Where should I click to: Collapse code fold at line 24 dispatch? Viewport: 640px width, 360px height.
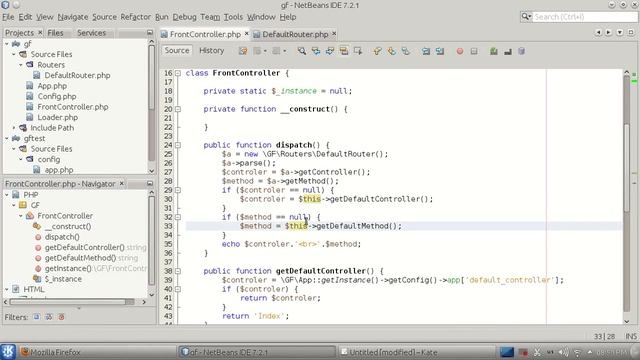click(178, 145)
